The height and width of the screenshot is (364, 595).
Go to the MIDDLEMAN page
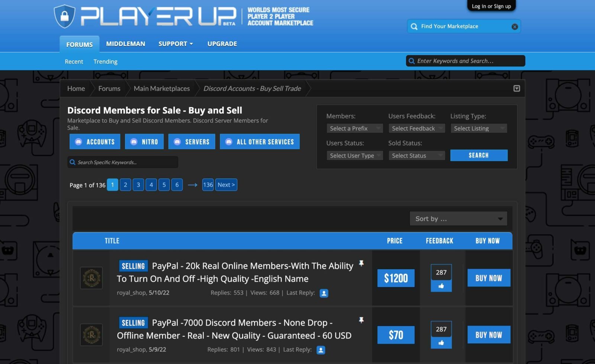coord(126,44)
